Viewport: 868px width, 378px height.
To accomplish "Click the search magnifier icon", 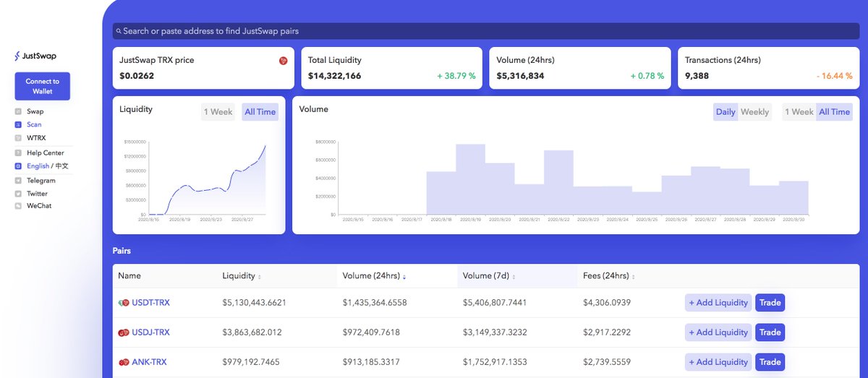I will 118,31.
